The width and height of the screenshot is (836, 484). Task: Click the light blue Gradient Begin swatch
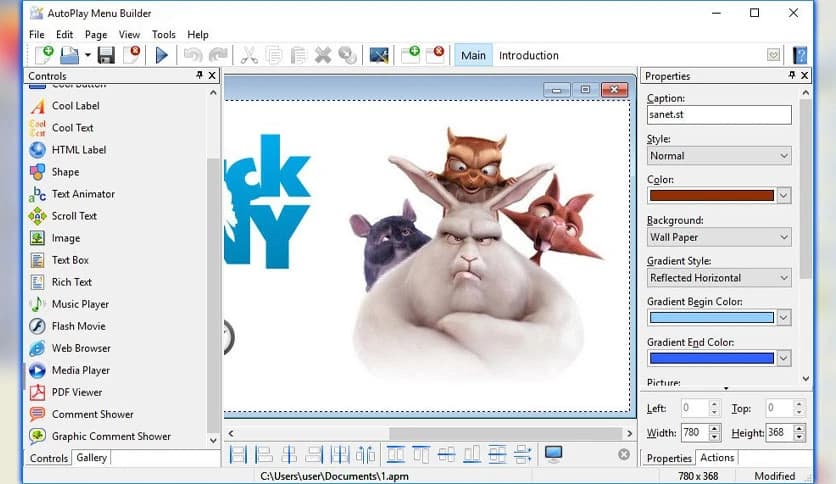point(712,318)
